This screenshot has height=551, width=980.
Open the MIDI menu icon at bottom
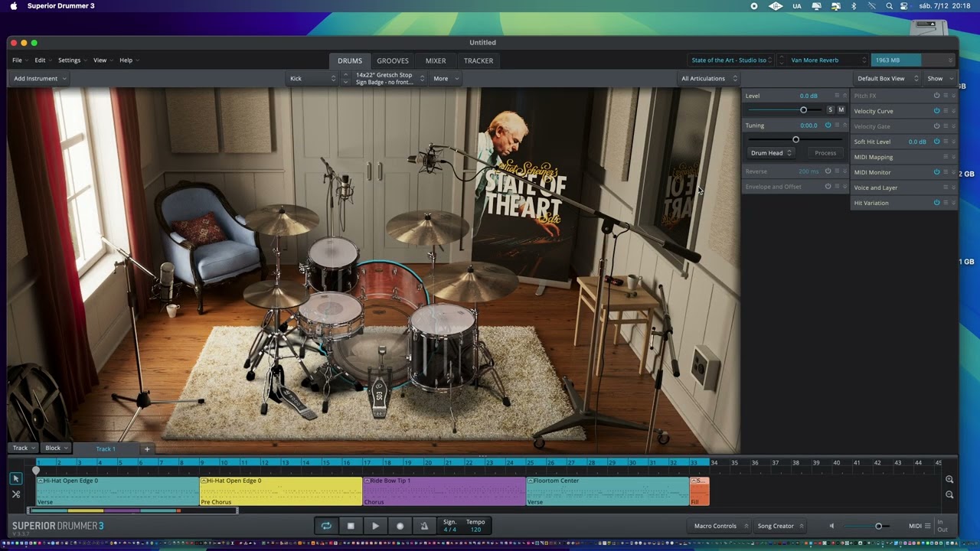[x=927, y=526]
